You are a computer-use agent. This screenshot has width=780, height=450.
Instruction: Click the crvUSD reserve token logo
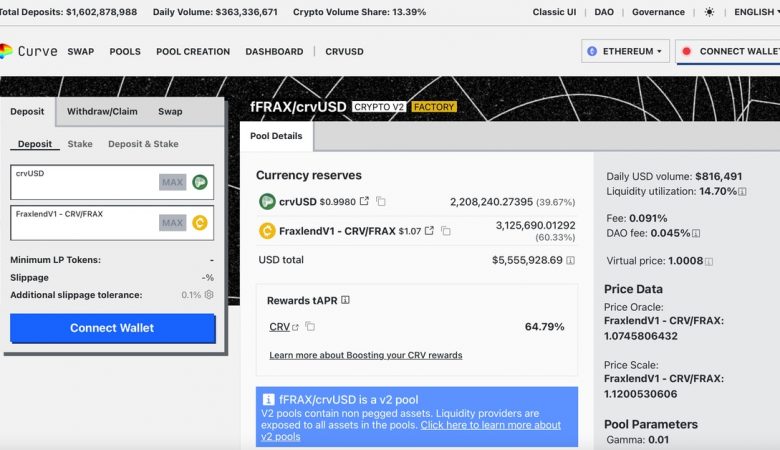click(x=267, y=201)
